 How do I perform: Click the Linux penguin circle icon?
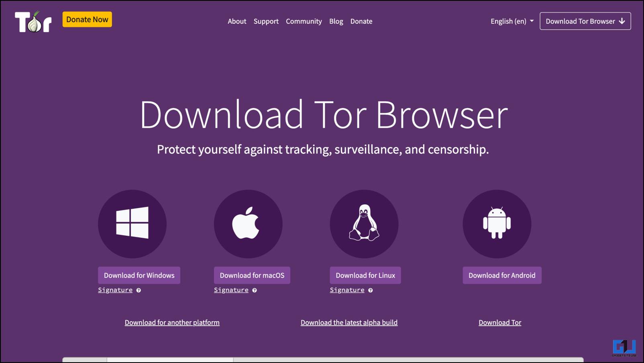click(364, 224)
